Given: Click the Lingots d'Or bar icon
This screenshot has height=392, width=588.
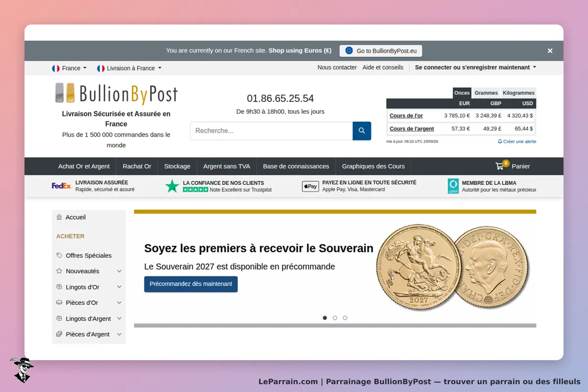Looking at the screenshot, I should click(x=59, y=287).
